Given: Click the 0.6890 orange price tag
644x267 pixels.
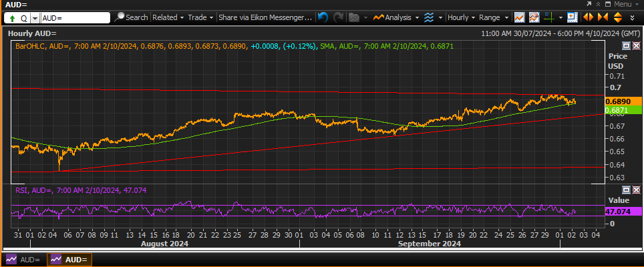Looking at the screenshot, I should click(x=623, y=101).
